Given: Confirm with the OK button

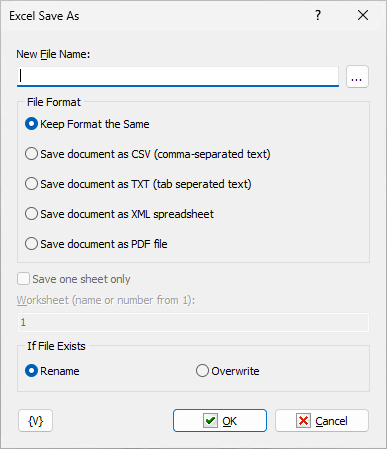Looking at the screenshot, I should pyautogui.click(x=220, y=421).
